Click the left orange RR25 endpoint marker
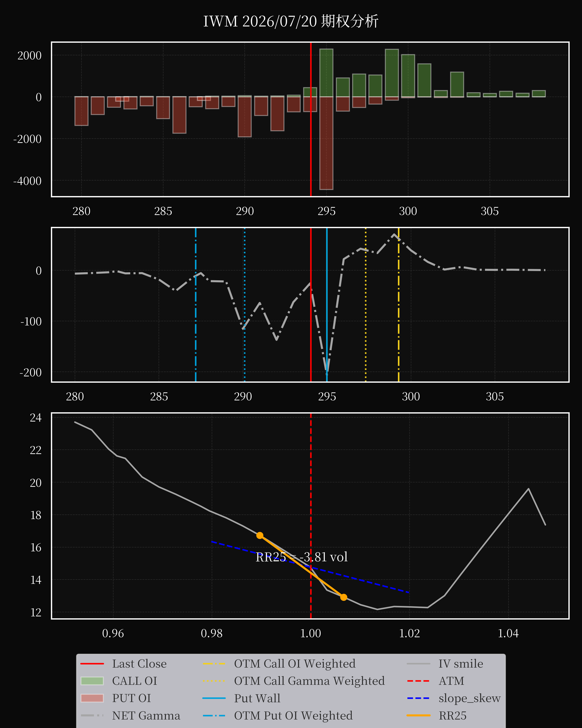This screenshot has width=582, height=728. tap(260, 536)
